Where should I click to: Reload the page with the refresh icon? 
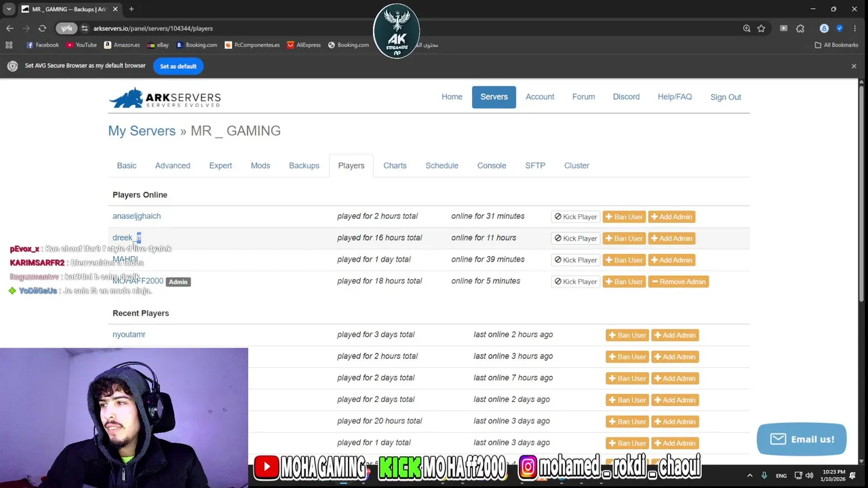point(42,28)
